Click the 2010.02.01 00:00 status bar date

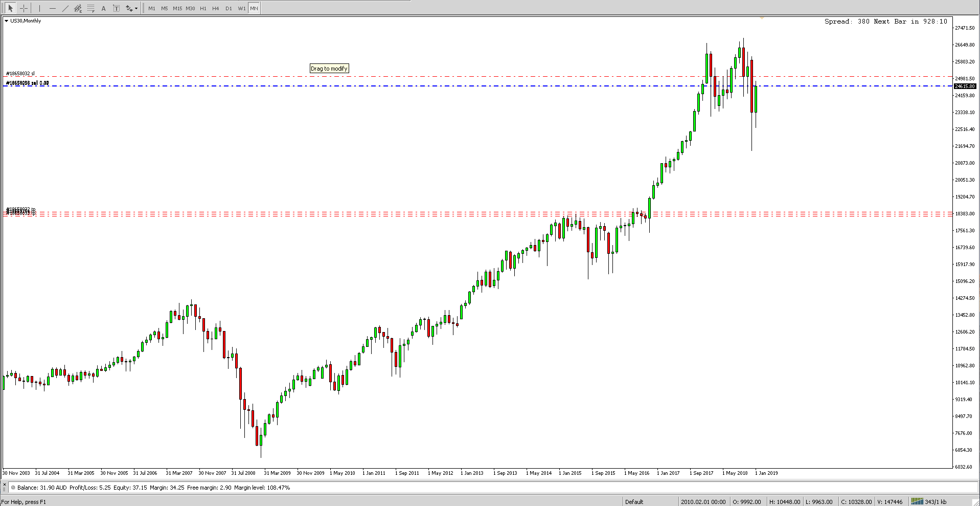point(703,502)
